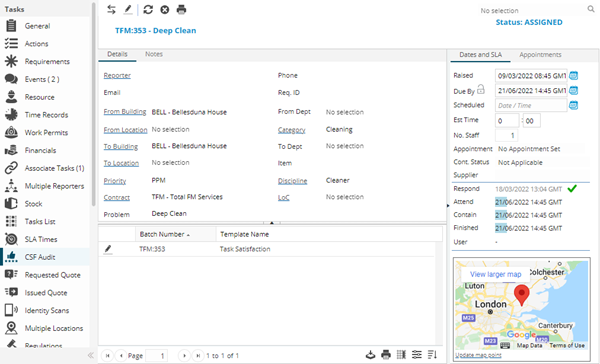Image resolution: width=600 pixels, height=364 pixels.
Task: Click the sort order icon at bottom
Action: point(432,355)
